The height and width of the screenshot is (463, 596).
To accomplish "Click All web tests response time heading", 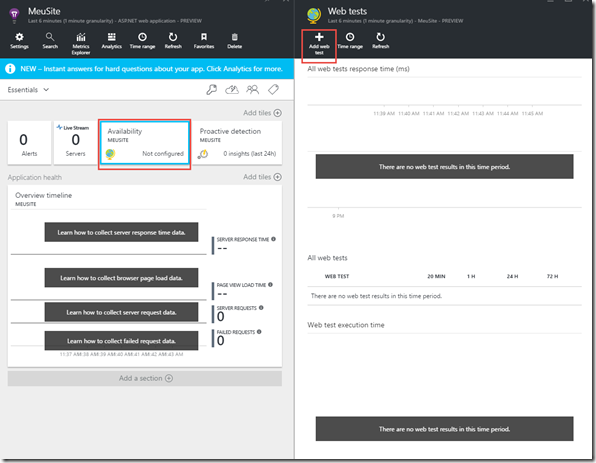I will click(x=358, y=69).
